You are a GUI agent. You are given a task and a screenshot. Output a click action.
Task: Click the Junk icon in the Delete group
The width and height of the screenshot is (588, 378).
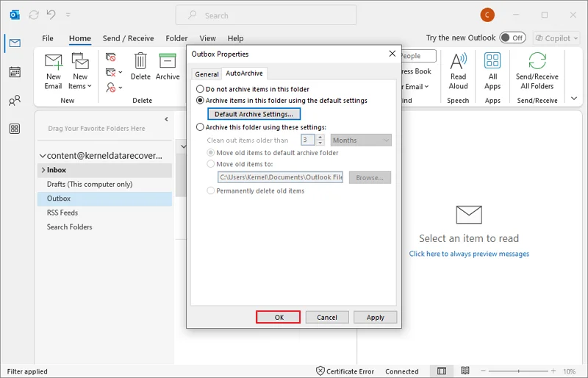[x=111, y=88]
